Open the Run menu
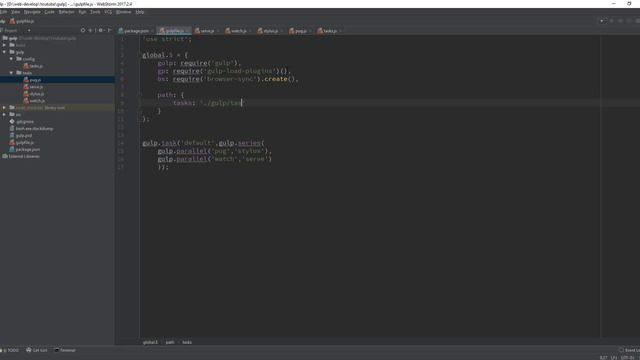The image size is (640, 360). 82,12
